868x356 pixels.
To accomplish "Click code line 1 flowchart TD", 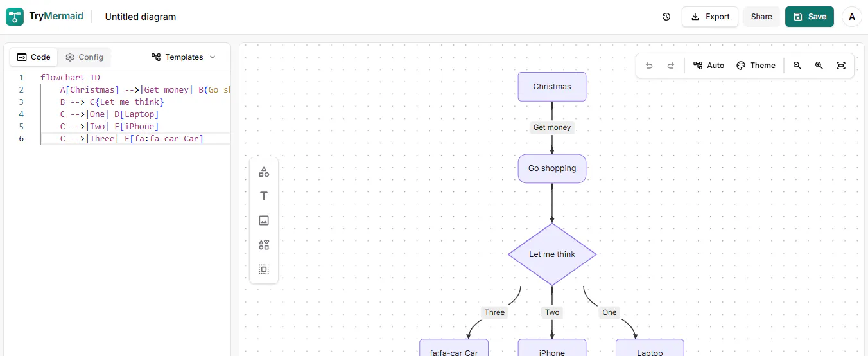I will pos(70,78).
